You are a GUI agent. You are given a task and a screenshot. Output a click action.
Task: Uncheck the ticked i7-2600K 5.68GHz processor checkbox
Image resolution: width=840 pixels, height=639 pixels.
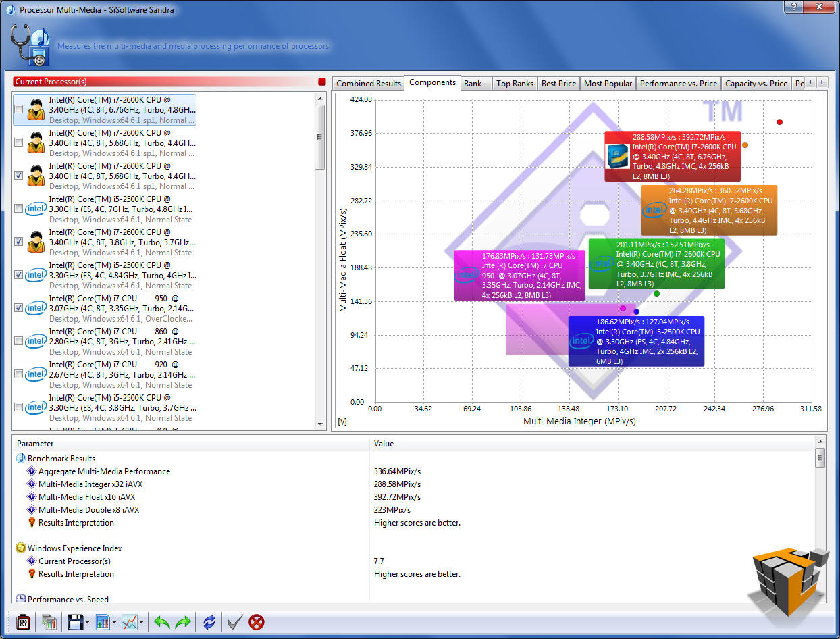pos(18,176)
